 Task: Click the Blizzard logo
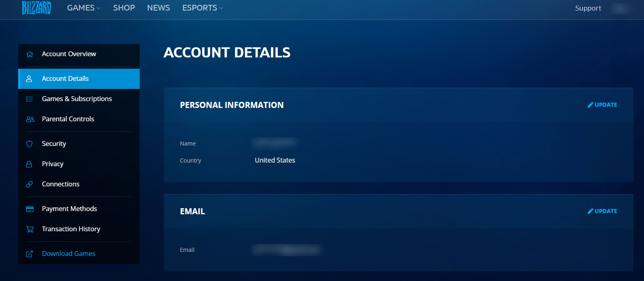click(x=36, y=8)
